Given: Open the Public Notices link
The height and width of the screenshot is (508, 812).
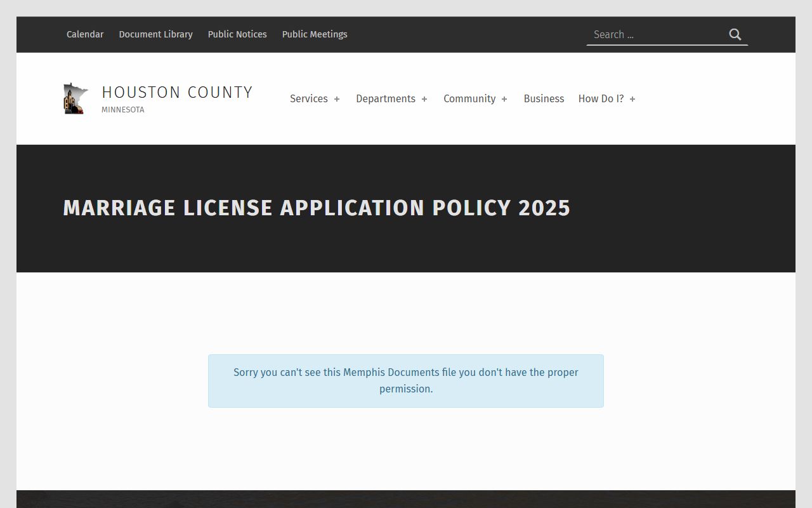Looking at the screenshot, I should [x=237, y=34].
